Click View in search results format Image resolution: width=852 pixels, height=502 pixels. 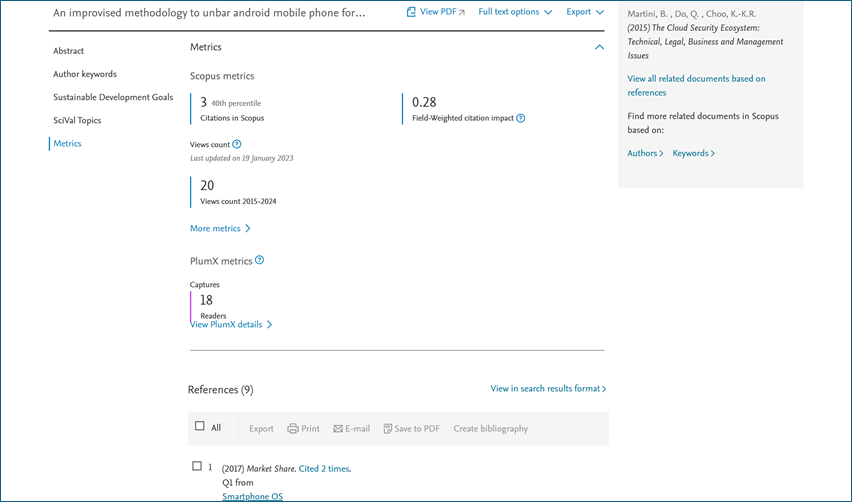click(x=547, y=388)
